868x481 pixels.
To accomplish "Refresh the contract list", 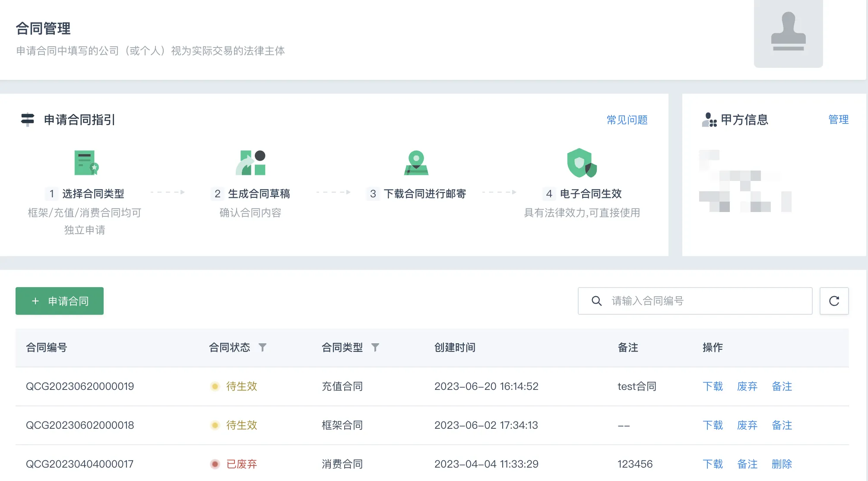I will pos(834,301).
